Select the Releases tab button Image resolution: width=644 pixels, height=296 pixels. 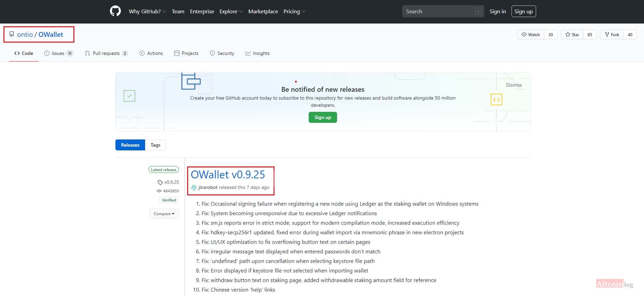(130, 145)
